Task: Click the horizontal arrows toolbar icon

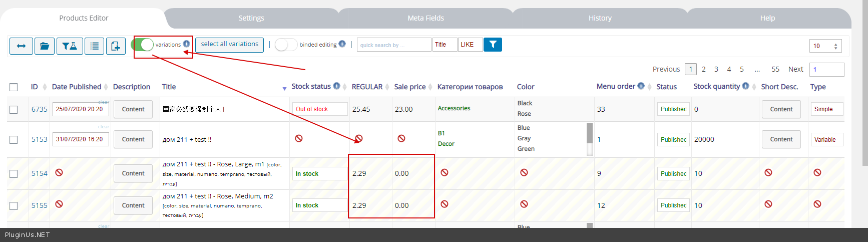Action: click(21, 46)
